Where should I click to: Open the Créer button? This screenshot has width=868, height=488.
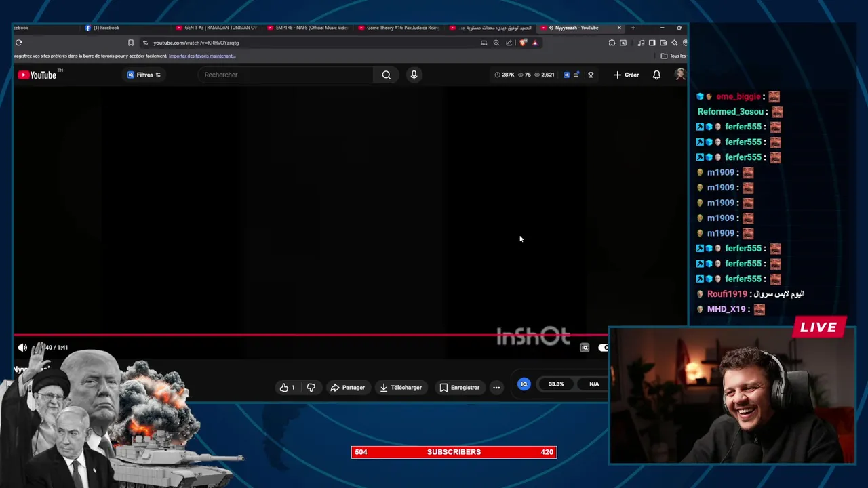coord(626,75)
